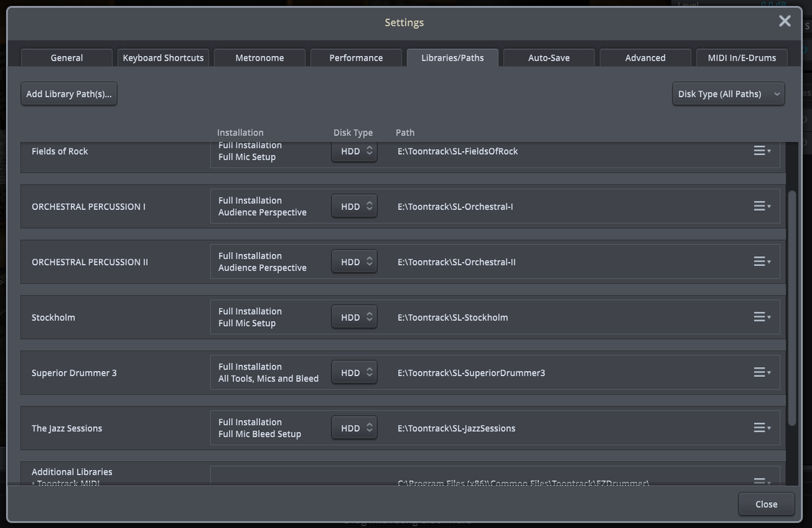Viewport: 812px width, 528px height.
Task: Select The Jazz Sessions library name
Action: [67, 428]
